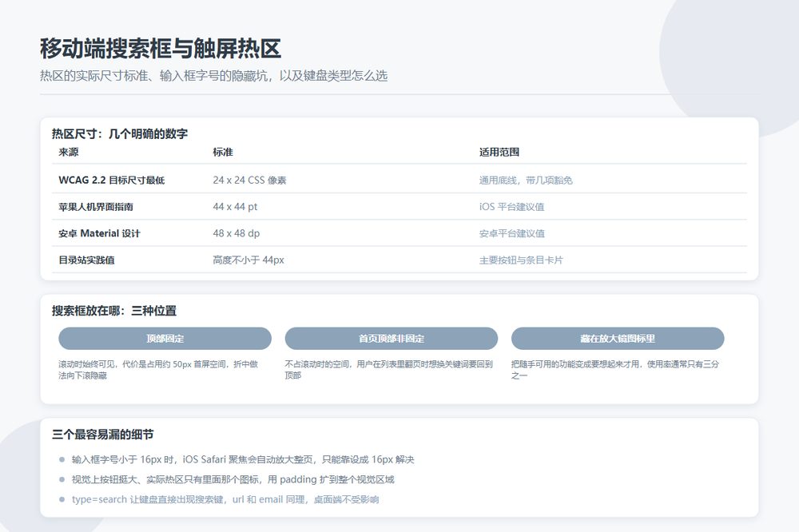Screen dimensions: 799x532
Task: Click the subtitle starting with 热区的实际尺寸标准
Action: (x=213, y=76)
